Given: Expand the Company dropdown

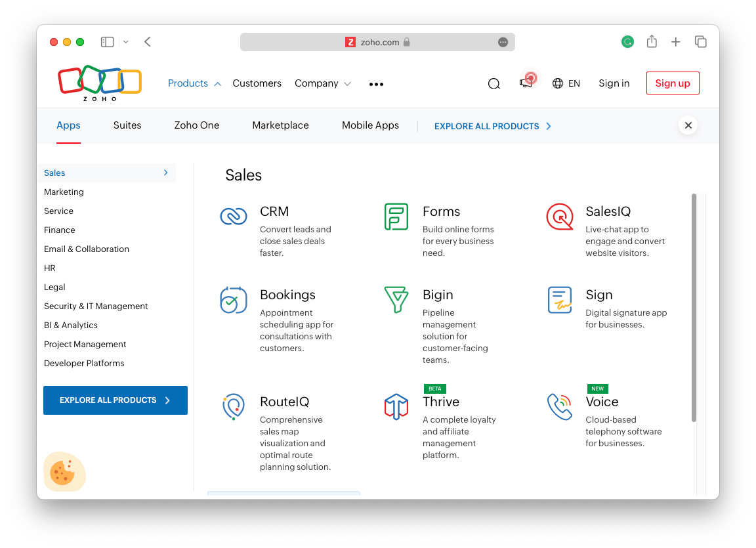Looking at the screenshot, I should [348, 84].
